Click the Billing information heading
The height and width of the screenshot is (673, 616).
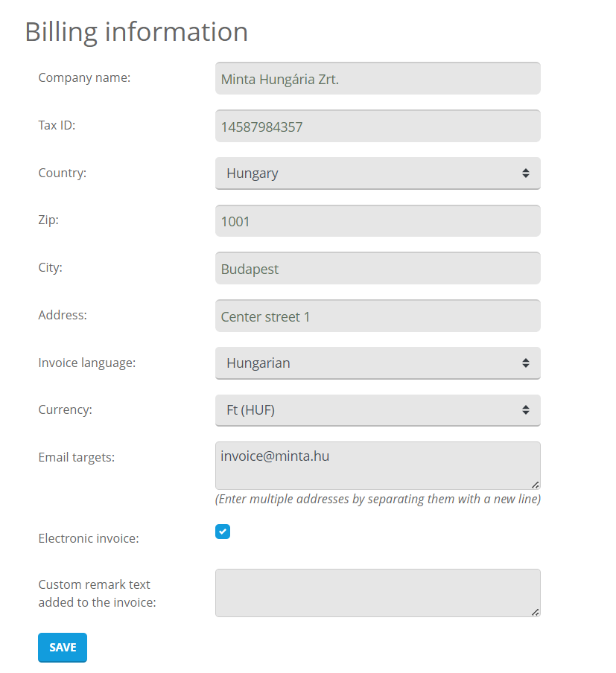tap(136, 32)
